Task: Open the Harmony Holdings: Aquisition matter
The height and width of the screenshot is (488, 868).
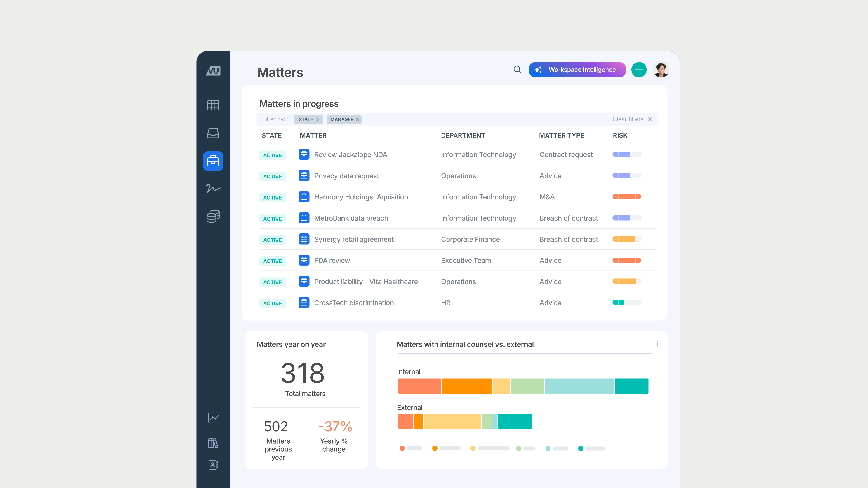Action: (360, 197)
